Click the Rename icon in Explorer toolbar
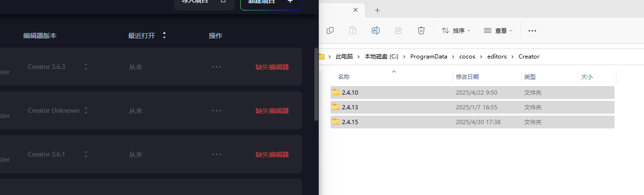 375,30
